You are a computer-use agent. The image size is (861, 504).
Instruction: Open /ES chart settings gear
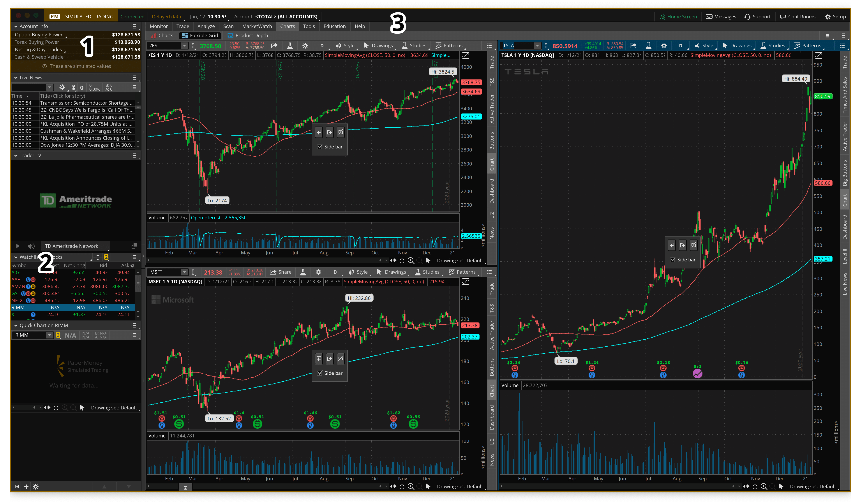[305, 46]
